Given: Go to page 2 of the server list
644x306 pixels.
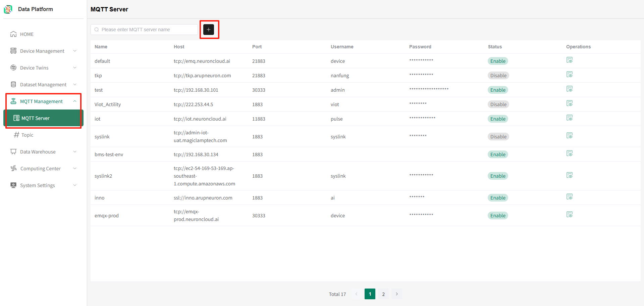Looking at the screenshot, I should [x=383, y=294].
